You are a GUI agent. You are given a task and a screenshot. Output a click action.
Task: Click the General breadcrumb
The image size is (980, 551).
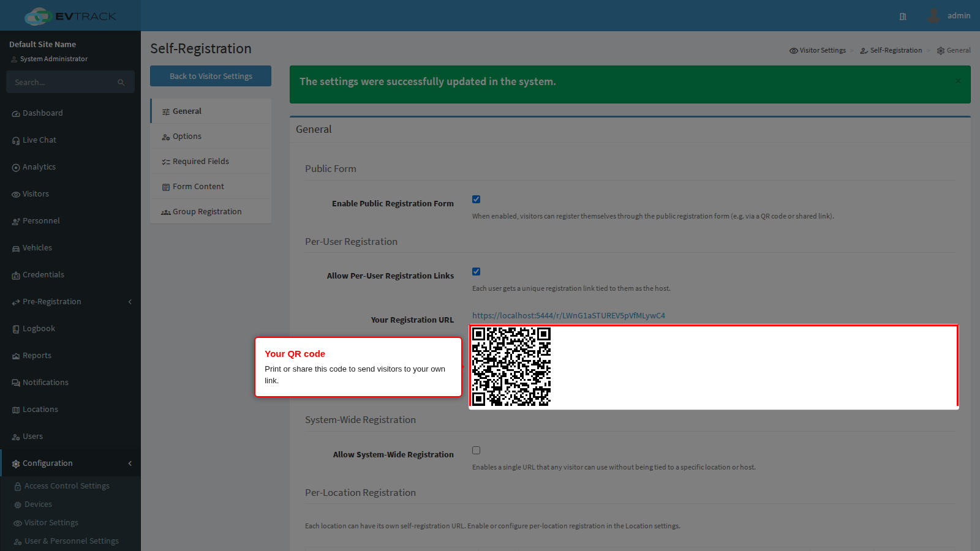[x=954, y=51]
